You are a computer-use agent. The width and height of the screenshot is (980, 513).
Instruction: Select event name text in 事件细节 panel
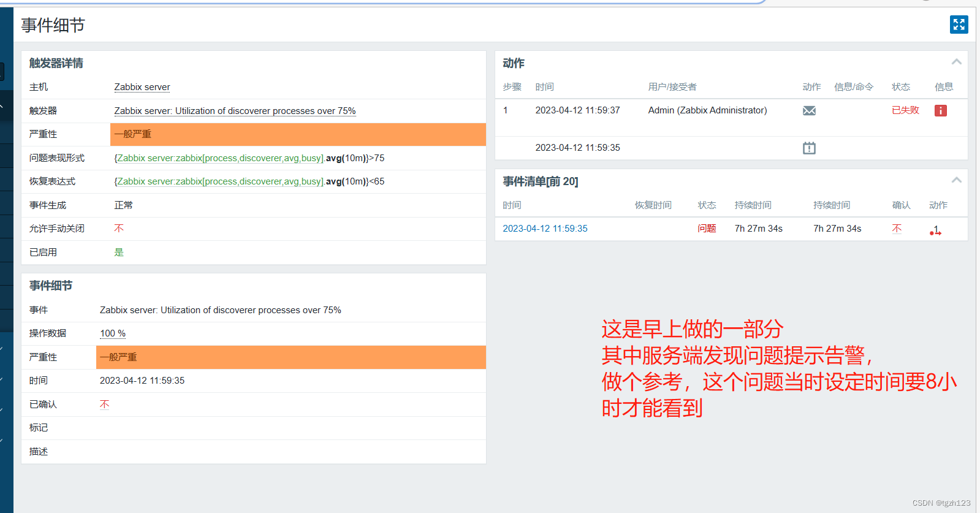pyautogui.click(x=221, y=310)
